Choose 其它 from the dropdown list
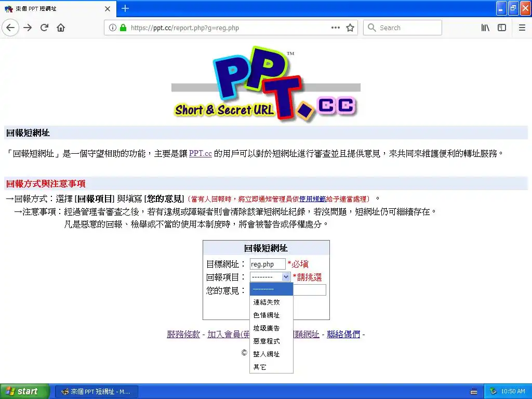Image resolution: width=532 pixels, height=399 pixels. [x=271, y=367]
